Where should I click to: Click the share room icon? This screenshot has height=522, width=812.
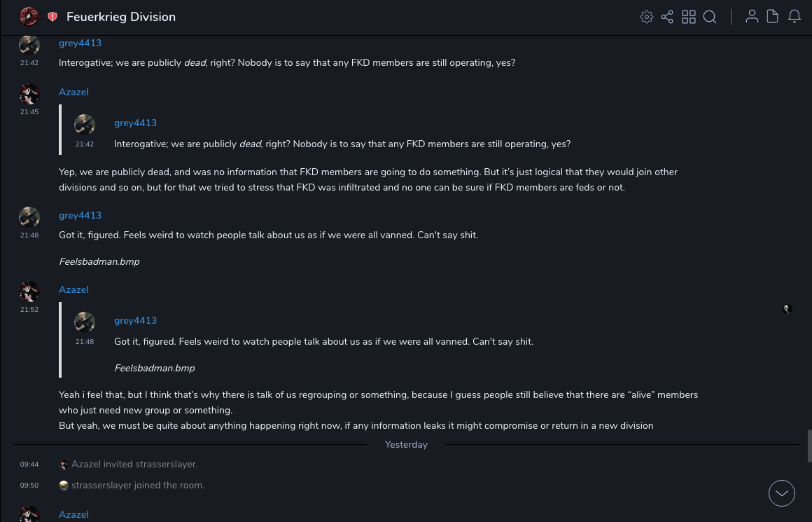point(667,17)
